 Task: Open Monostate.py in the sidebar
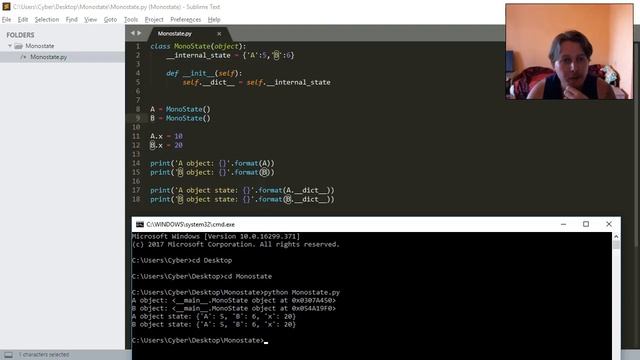pyautogui.click(x=49, y=57)
